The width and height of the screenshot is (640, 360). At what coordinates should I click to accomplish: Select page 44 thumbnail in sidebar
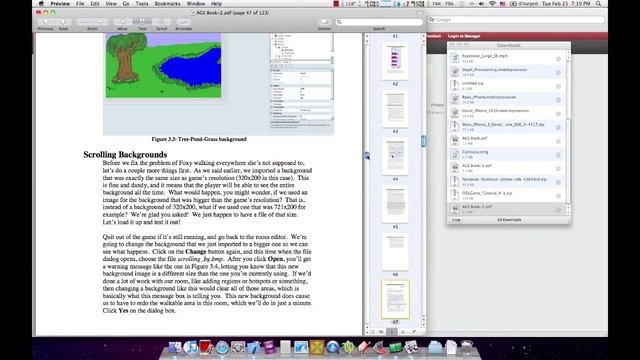395,157
